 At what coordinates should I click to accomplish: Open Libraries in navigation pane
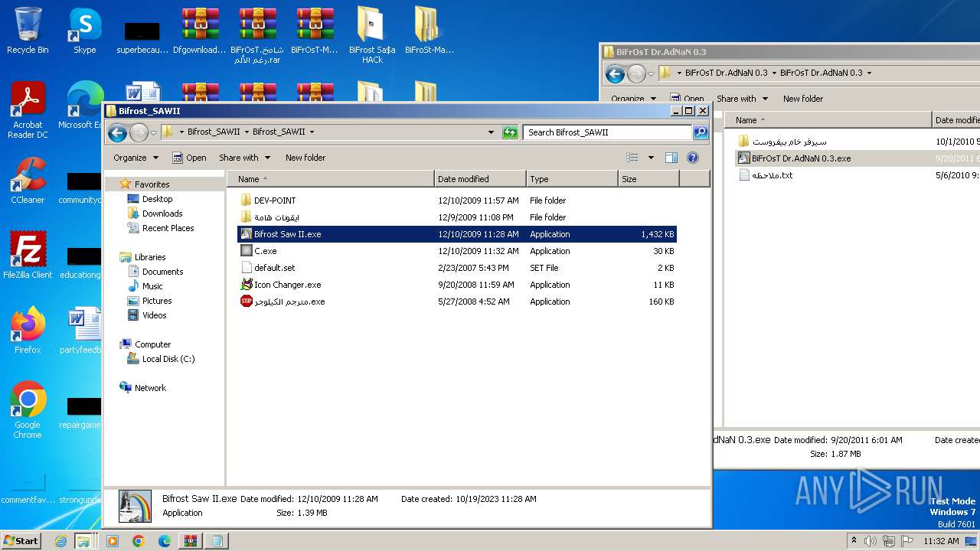pyautogui.click(x=149, y=257)
